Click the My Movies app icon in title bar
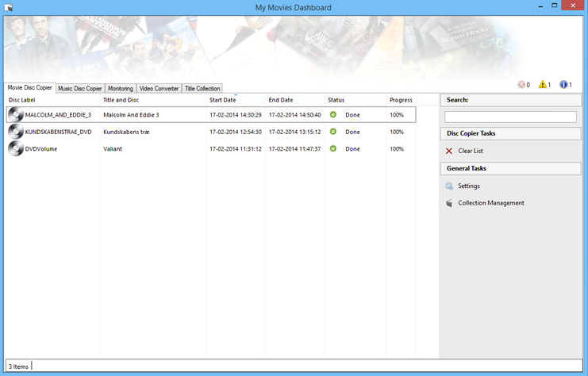The width and height of the screenshot is (588, 376). tap(8, 7)
